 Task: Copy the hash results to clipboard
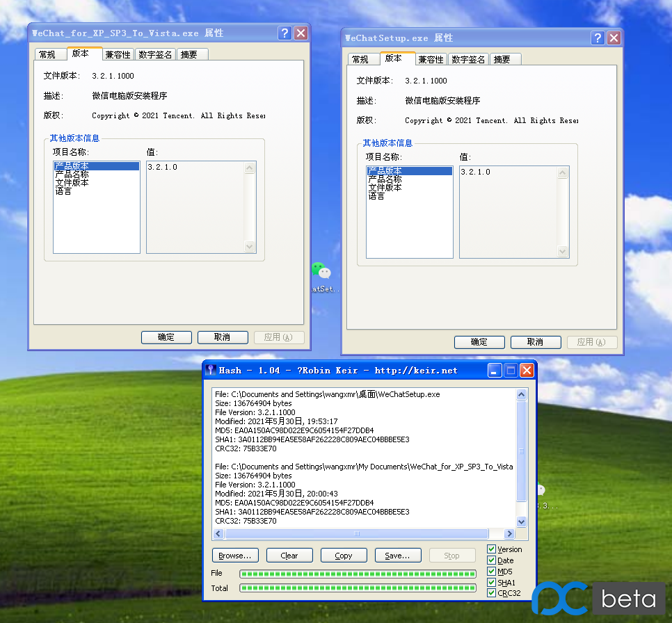(x=343, y=556)
